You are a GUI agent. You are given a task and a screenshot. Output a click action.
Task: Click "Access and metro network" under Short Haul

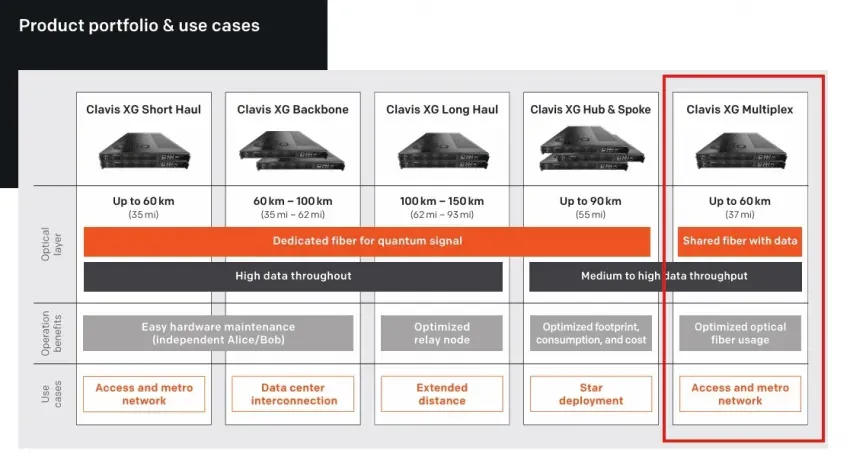point(144,394)
